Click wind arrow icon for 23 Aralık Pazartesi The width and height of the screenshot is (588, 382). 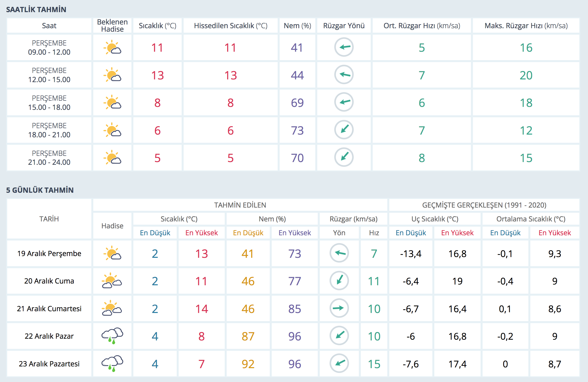click(x=339, y=363)
